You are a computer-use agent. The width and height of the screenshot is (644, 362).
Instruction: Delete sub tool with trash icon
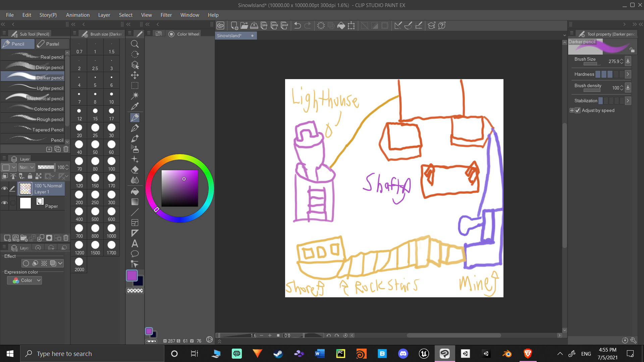pyautogui.click(x=66, y=149)
